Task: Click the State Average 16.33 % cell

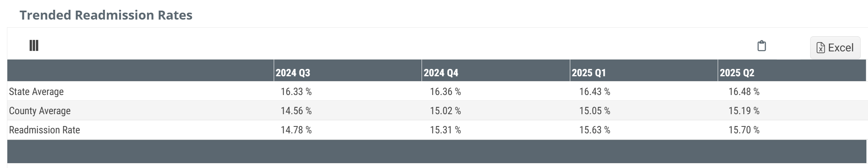Action: (296, 92)
